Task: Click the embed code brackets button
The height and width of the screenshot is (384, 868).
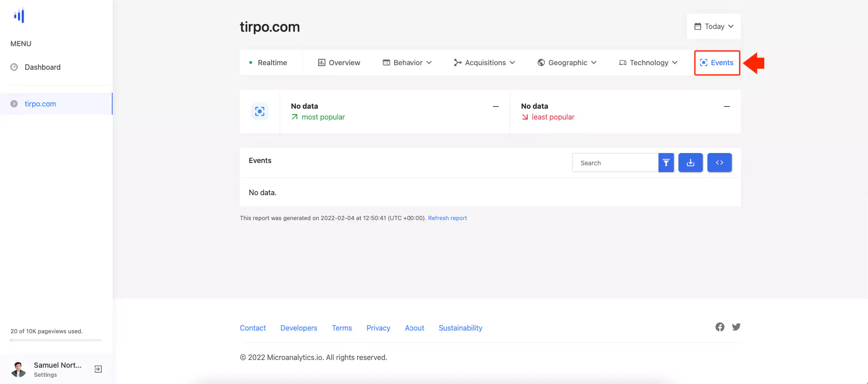Action: point(720,163)
